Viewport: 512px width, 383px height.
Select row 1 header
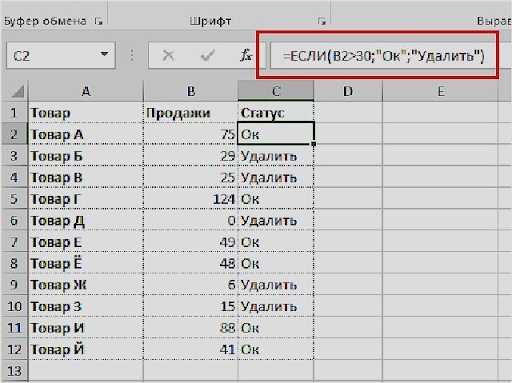point(14,113)
